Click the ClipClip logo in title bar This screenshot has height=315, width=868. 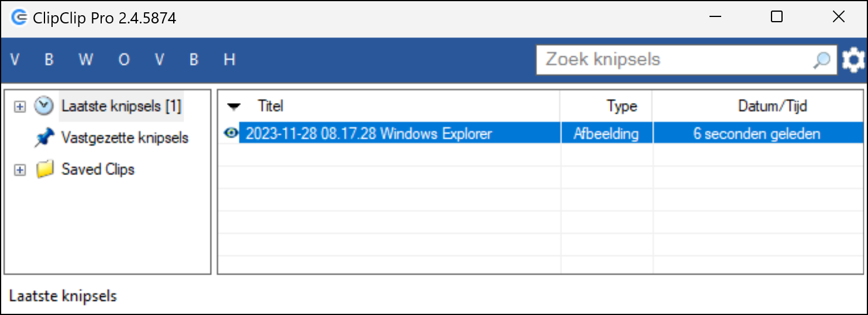pos(19,18)
